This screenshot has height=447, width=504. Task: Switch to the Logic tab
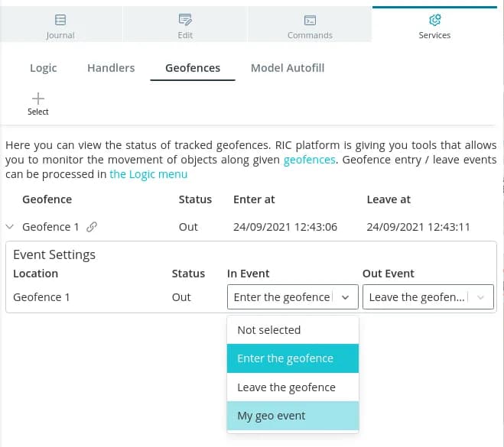[43, 68]
